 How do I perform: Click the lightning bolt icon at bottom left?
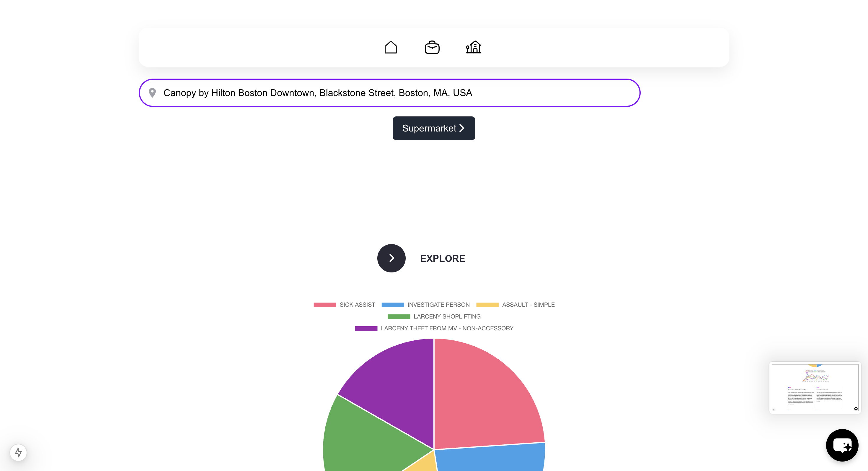tap(18, 452)
